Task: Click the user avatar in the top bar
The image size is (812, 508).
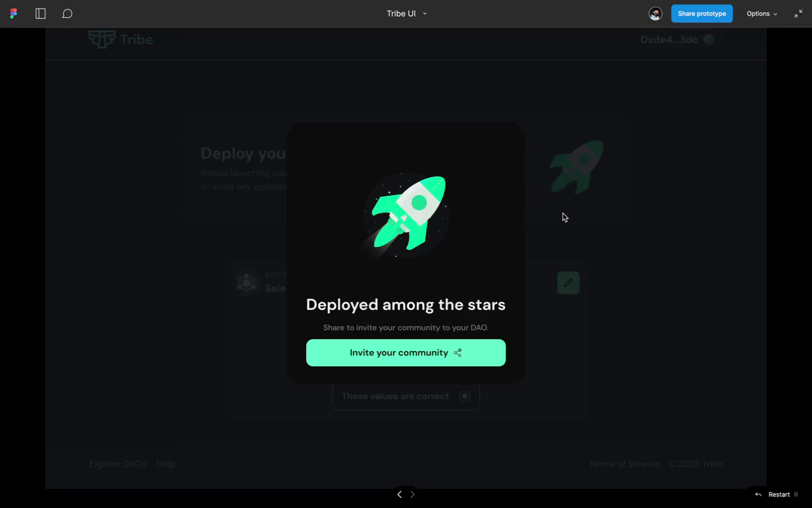Action: (655, 13)
